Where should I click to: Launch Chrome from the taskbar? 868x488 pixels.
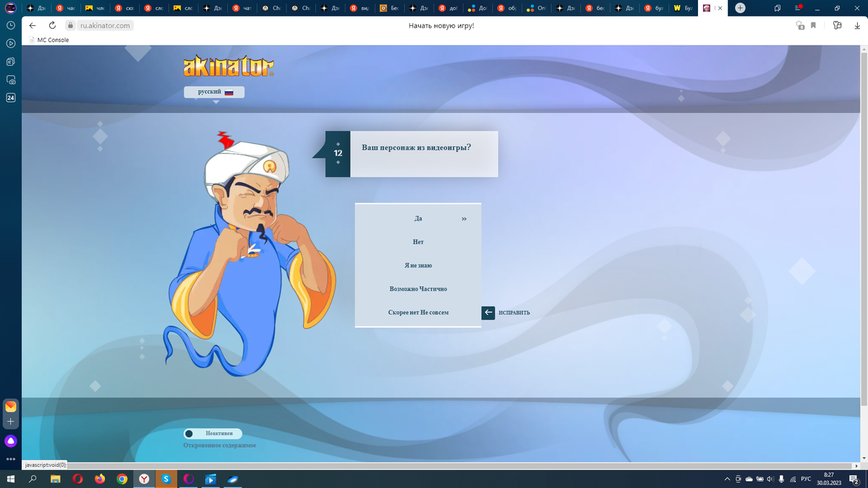point(122,479)
